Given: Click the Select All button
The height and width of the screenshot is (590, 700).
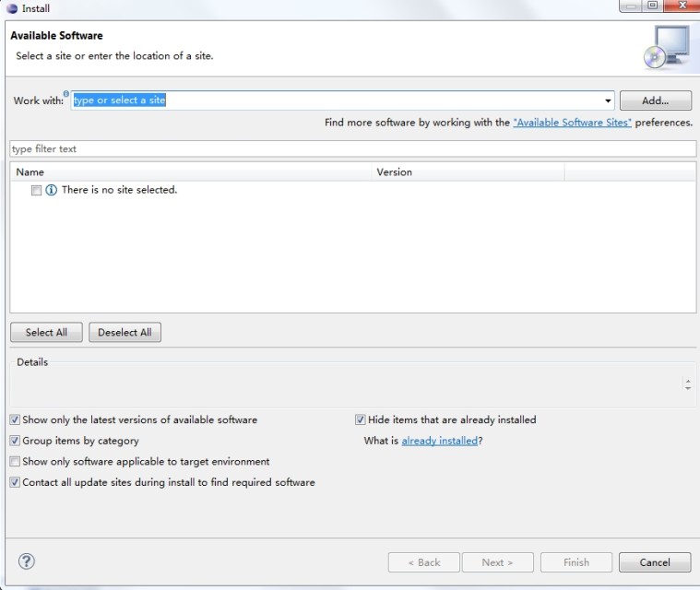Looking at the screenshot, I should (46, 332).
